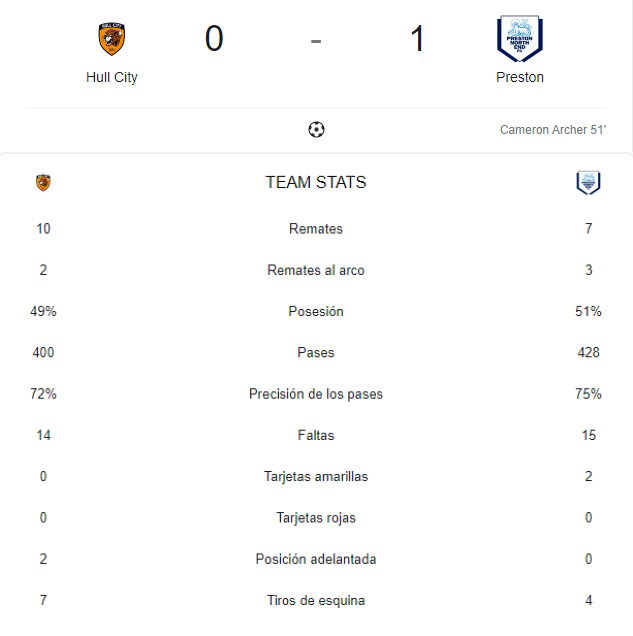Click the Faltas stat label
This screenshot has height=636, width=633.
(x=316, y=435)
